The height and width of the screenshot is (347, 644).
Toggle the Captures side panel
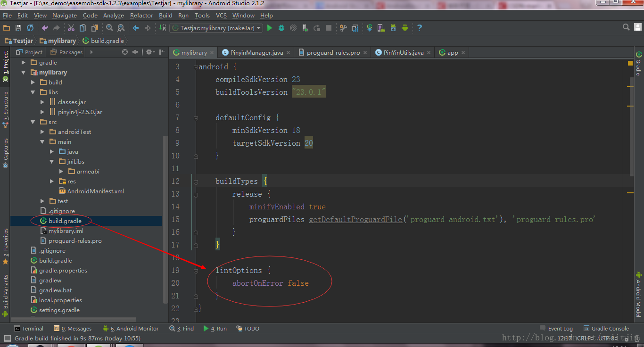pos(5,153)
